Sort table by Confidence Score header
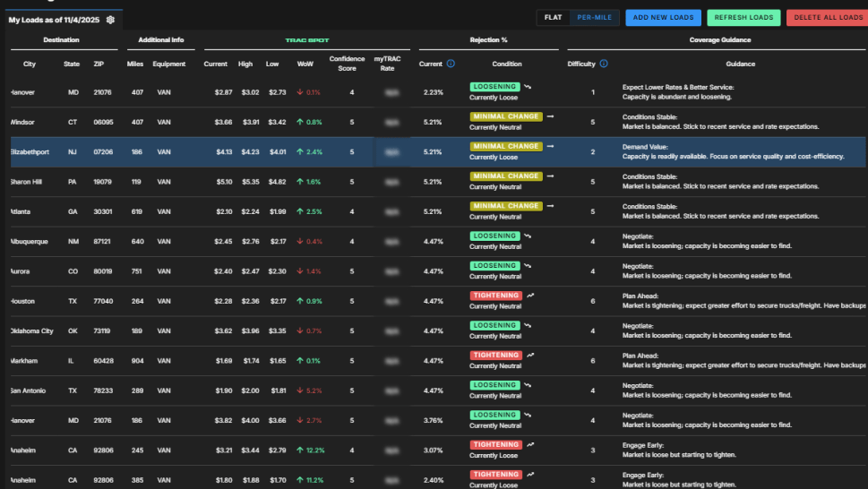 [347, 64]
